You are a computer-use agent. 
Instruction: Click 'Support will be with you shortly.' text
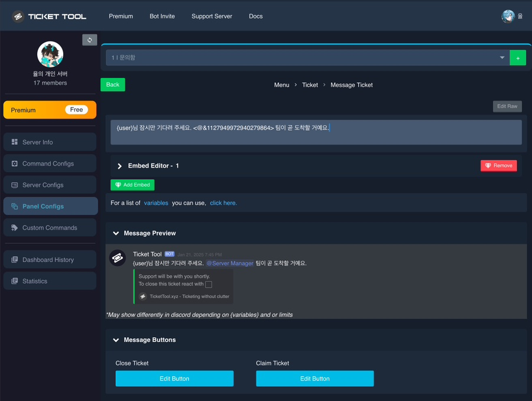(174, 276)
